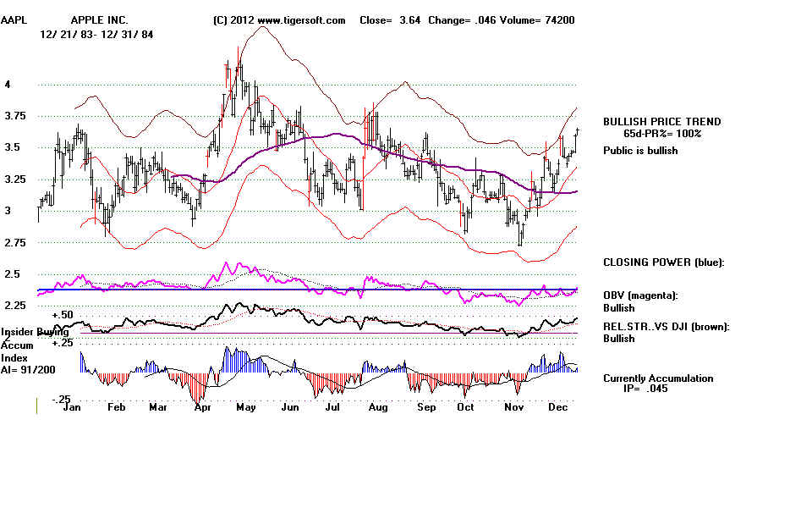Toggle the BULLISH PRICE TREND annotation

tap(660, 121)
